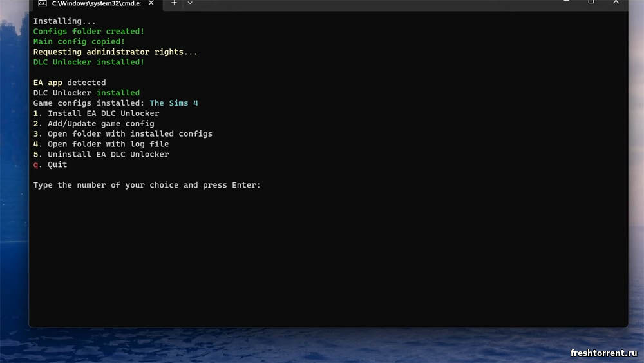Click the 'Configs folder created!' green message
The width and height of the screenshot is (644, 363).
coord(89,32)
